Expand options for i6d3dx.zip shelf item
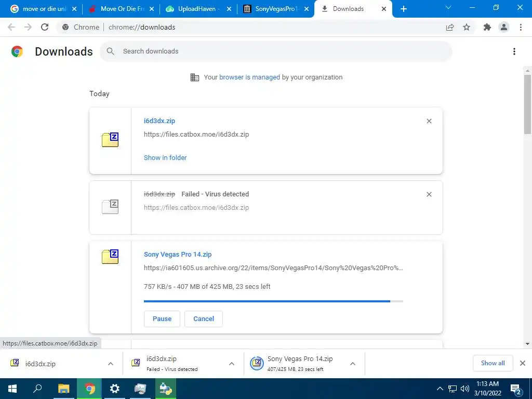The width and height of the screenshot is (532, 399). pos(111,364)
